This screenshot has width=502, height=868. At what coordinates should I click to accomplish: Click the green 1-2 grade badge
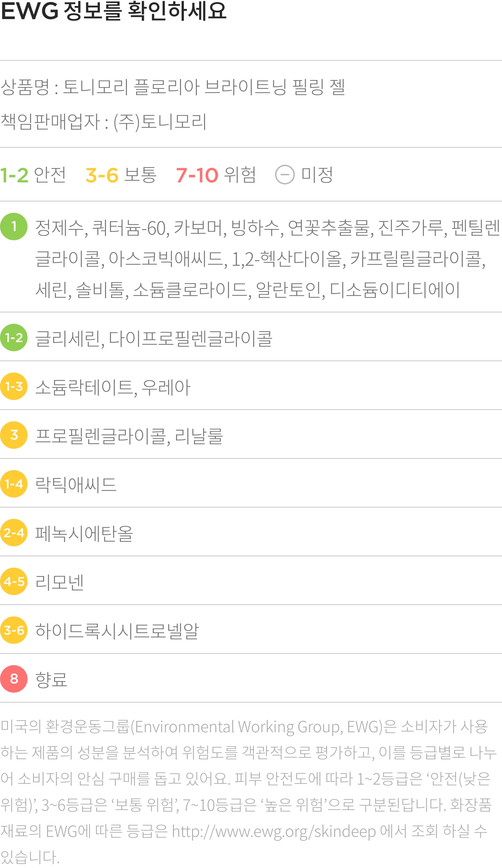[14, 338]
